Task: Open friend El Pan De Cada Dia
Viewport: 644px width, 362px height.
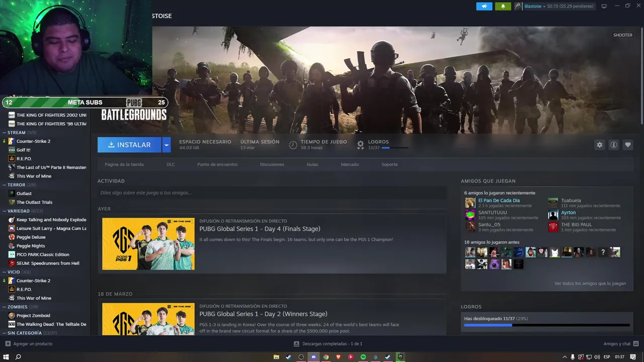Action: pos(499,200)
